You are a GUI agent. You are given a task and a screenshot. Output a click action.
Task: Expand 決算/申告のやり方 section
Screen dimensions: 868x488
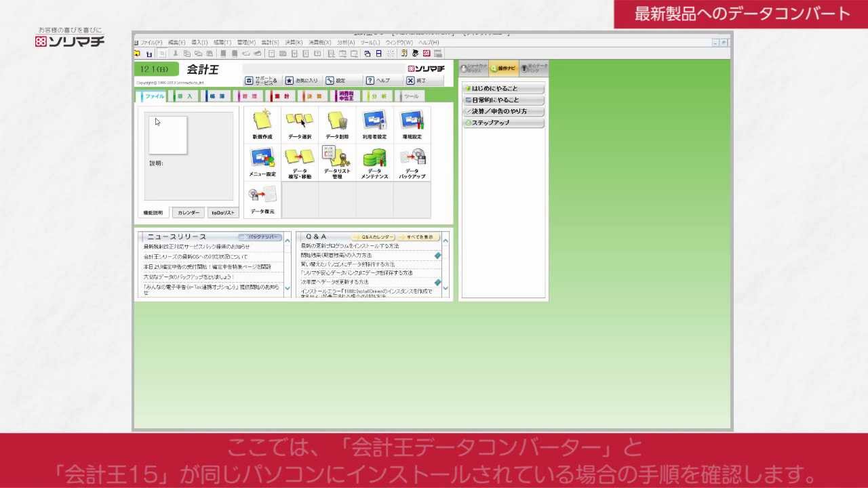click(x=504, y=111)
